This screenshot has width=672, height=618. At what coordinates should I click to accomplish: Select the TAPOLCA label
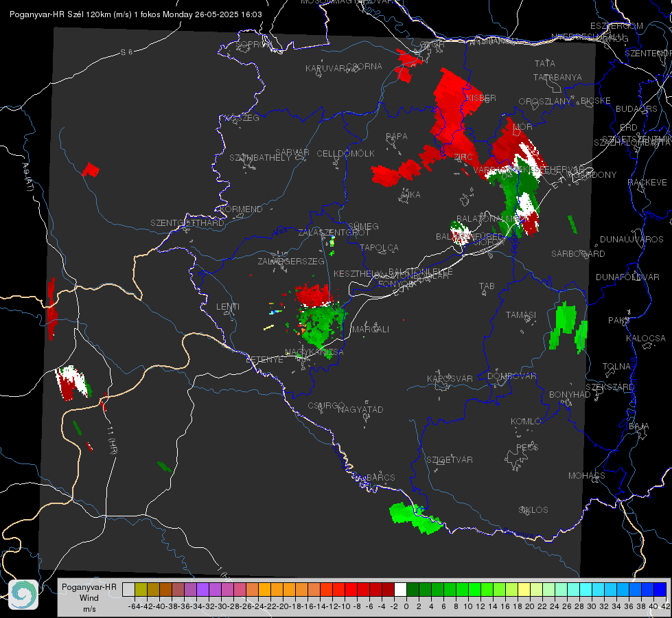tap(379, 247)
